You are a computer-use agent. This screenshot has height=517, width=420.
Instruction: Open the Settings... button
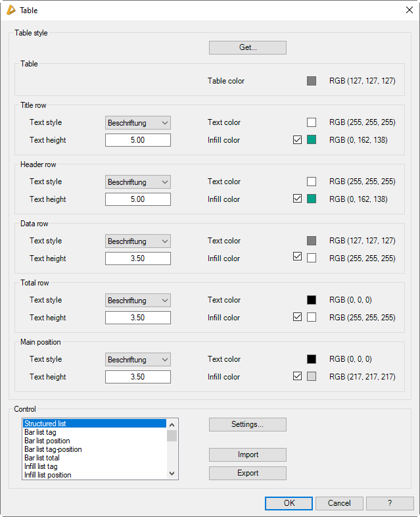pyautogui.click(x=247, y=424)
